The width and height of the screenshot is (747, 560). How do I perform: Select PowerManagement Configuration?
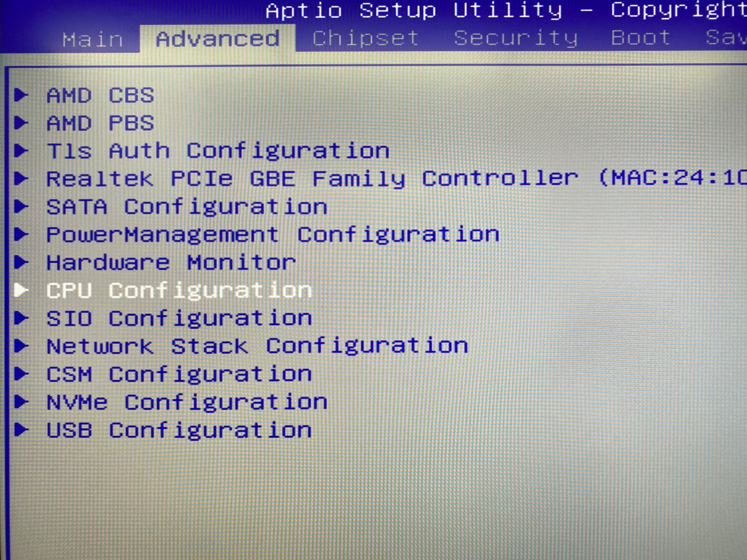pyautogui.click(x=272, y=234)
